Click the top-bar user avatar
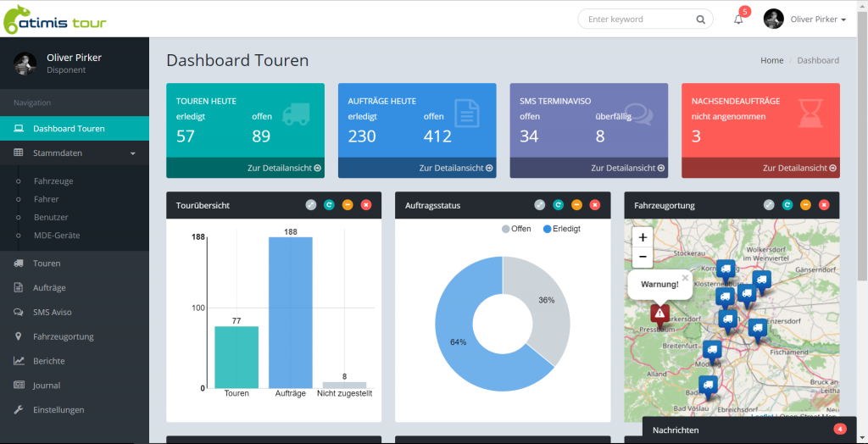 (x=773, y=19)
